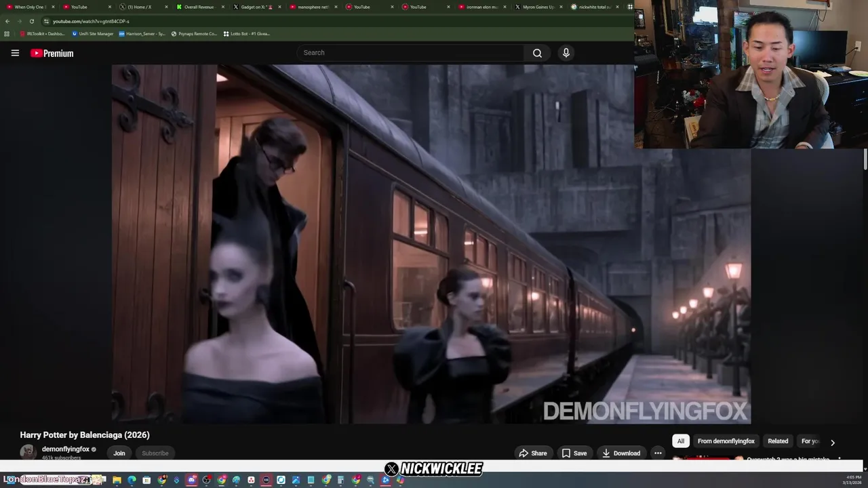Open the clock and date in the system tray

point(852,480)
